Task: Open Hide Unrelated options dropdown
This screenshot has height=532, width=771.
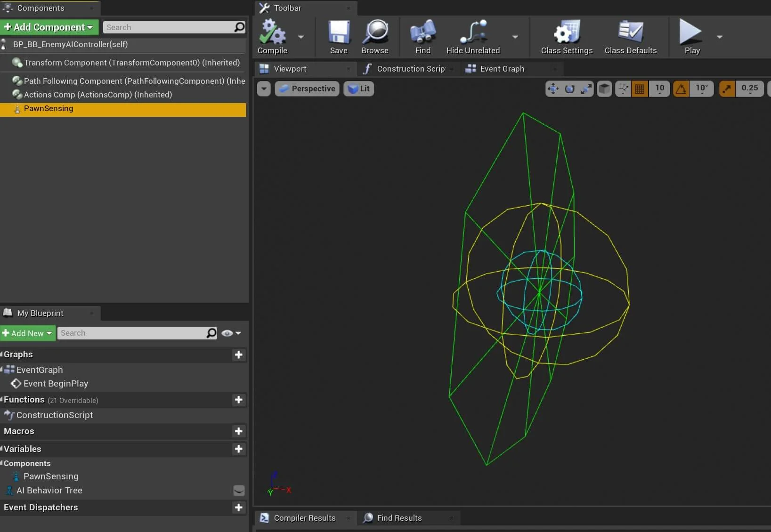Action: pyautogui.click(x=515, y=37)
